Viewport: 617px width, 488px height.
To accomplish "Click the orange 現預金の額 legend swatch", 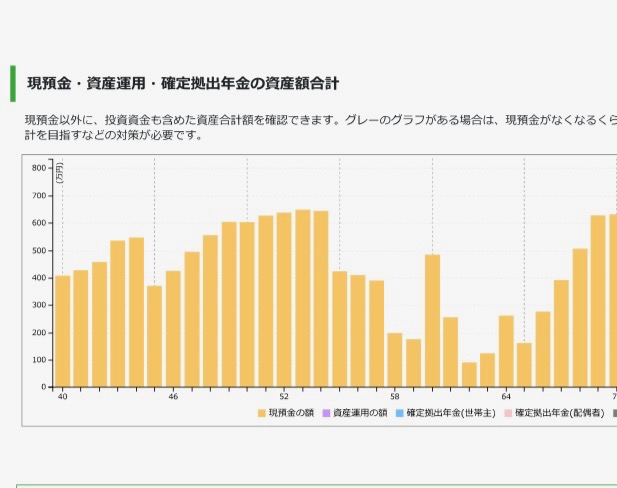I will click(262, 413).
